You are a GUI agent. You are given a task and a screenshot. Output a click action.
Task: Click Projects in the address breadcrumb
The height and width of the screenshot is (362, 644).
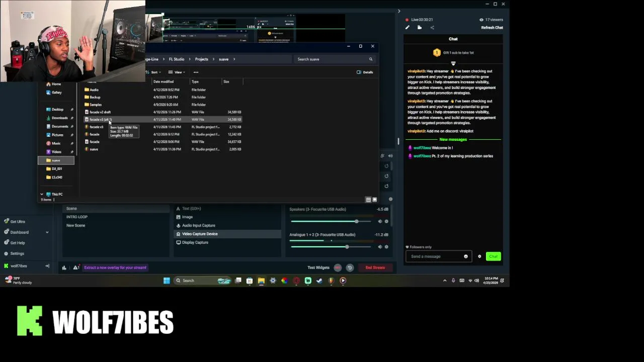click(201, 59)
